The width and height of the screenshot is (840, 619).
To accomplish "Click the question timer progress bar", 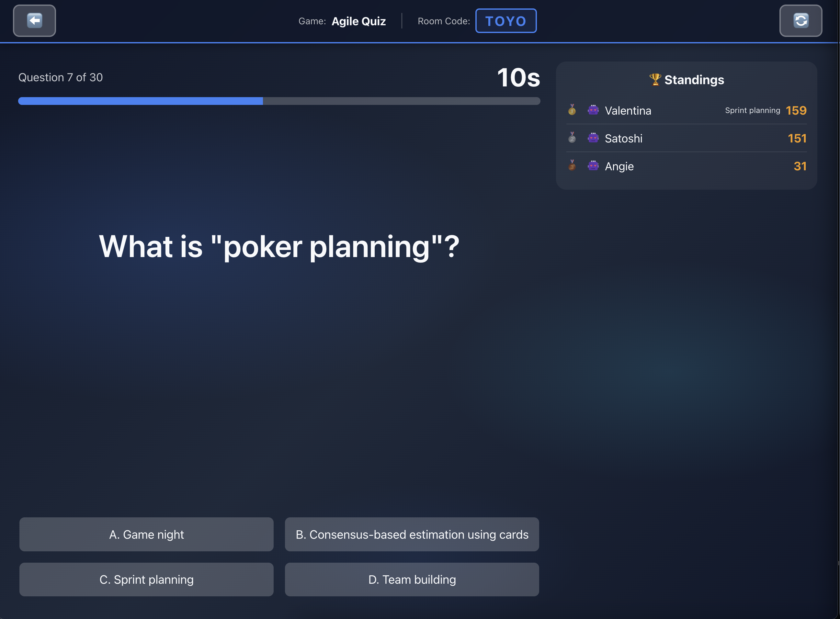I will click(279, 101).
